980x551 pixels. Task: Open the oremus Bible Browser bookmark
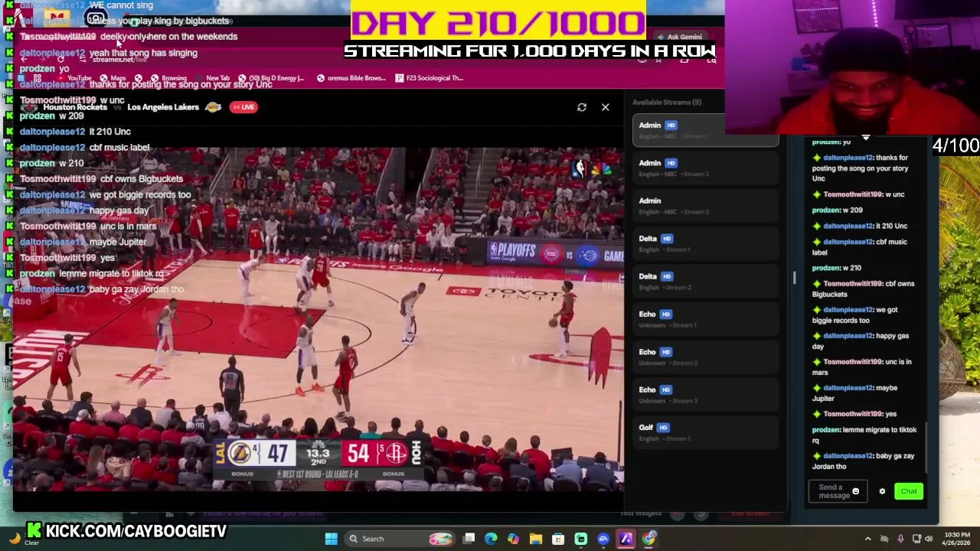[351, 78]
